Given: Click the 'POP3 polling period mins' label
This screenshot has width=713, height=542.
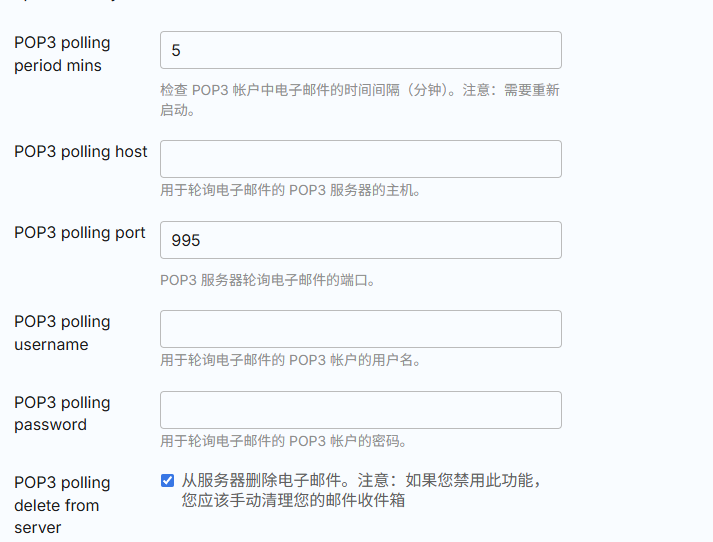Looking at the screenshot, I should 62,54.
